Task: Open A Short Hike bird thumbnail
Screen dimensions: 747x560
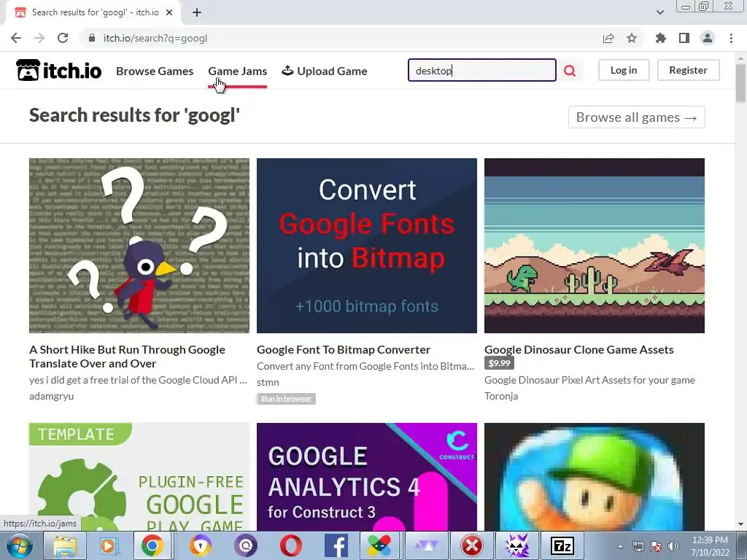Action: point(139,246)
